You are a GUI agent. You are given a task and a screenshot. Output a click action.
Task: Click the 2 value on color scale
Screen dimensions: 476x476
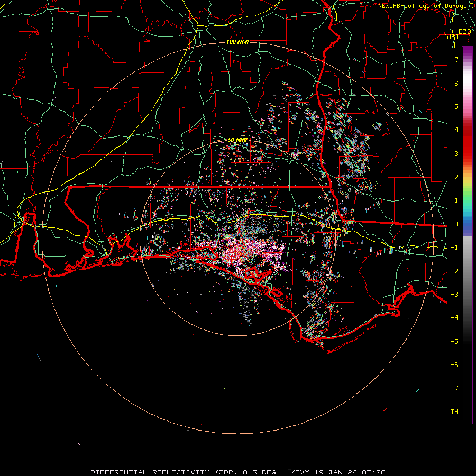pos(456,177)
